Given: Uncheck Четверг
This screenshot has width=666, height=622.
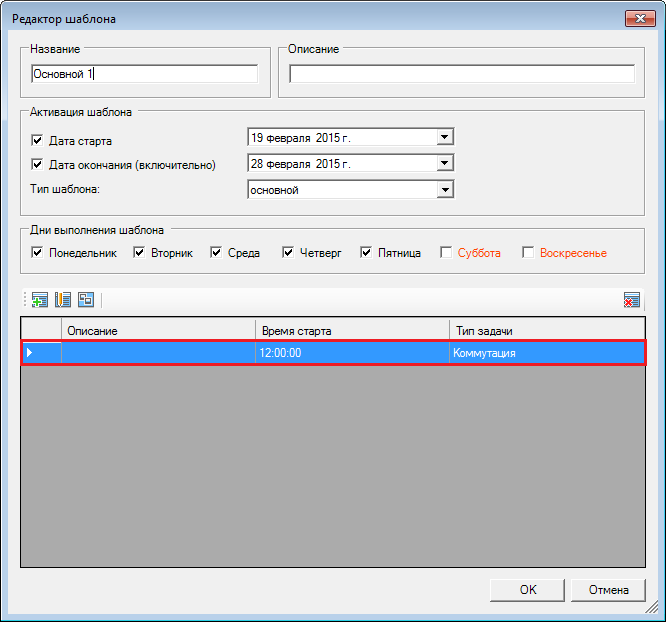Looking at the screenshot, I should [288, 252].
